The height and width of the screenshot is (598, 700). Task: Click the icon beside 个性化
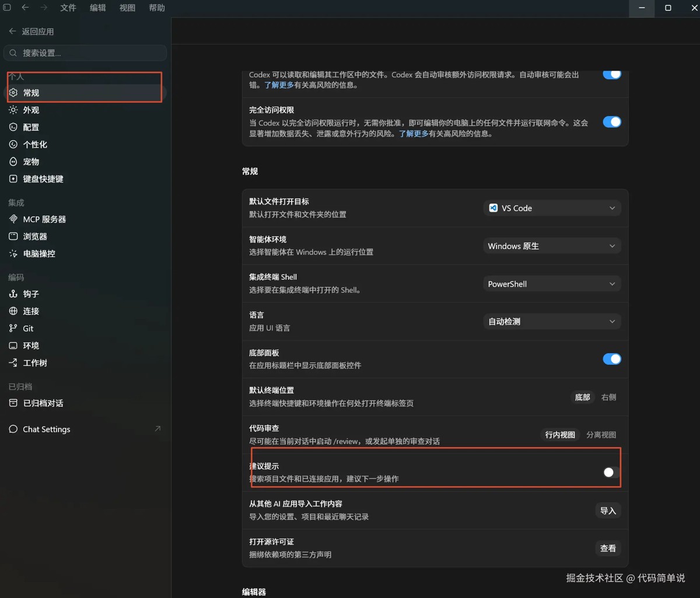13,144
